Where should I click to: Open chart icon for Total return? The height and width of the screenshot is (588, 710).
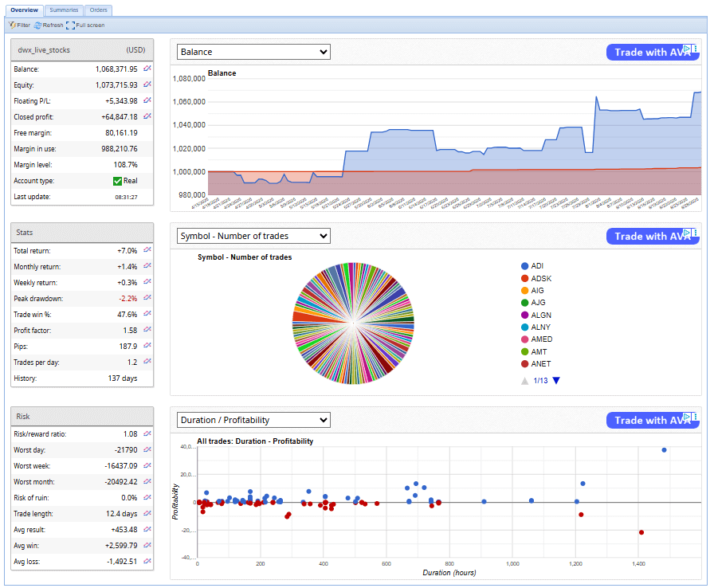click(147, 251)
